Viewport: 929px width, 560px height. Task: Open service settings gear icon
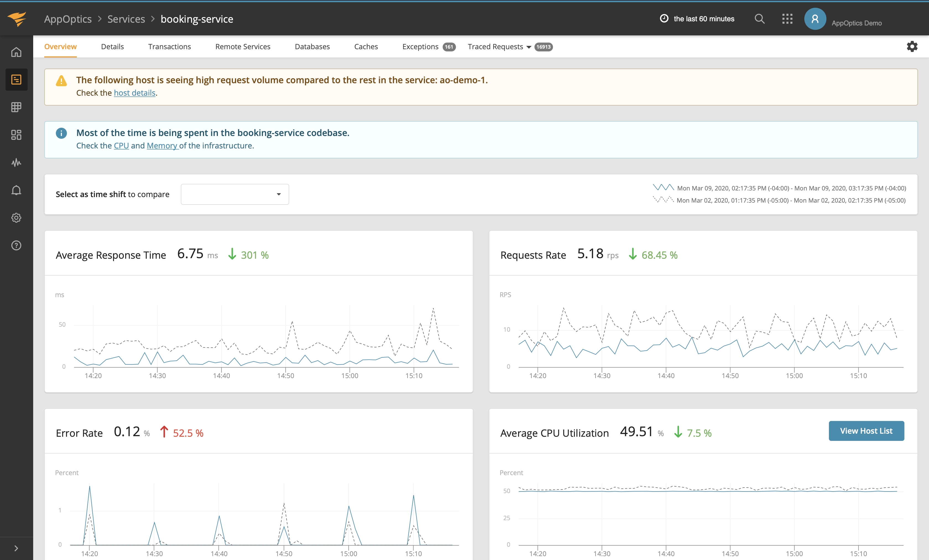(912, 47)
